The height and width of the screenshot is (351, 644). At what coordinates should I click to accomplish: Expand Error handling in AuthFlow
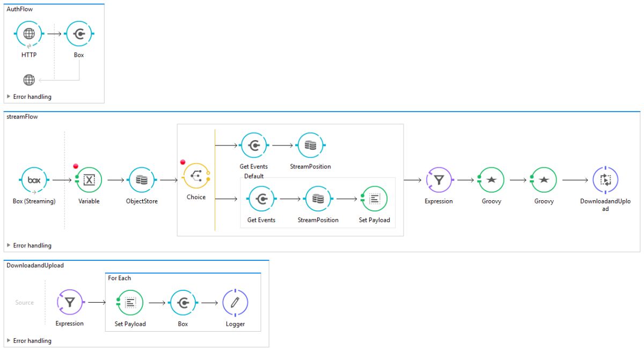(9, 97)
